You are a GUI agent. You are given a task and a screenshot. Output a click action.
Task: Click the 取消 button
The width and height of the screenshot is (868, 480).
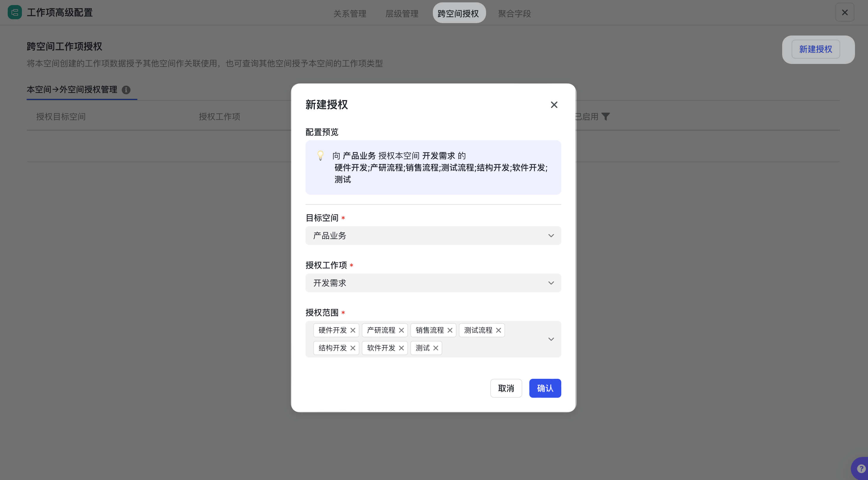point(506,388)
